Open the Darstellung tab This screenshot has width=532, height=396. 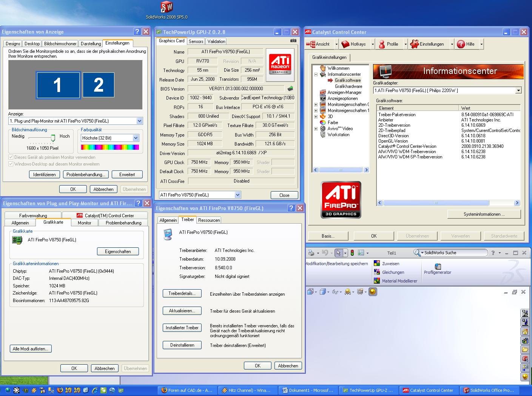[x=91, y=44]
